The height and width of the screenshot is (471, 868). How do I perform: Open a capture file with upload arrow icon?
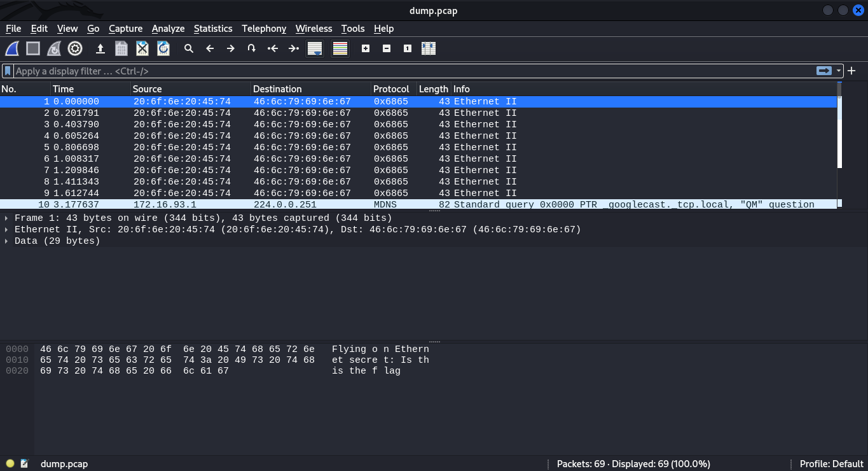(x=100, y=48)
